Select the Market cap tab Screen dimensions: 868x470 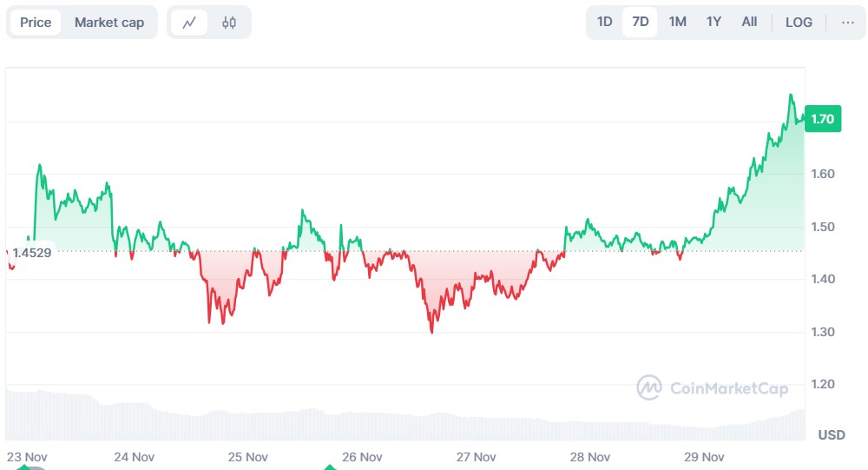pos(109,23)
